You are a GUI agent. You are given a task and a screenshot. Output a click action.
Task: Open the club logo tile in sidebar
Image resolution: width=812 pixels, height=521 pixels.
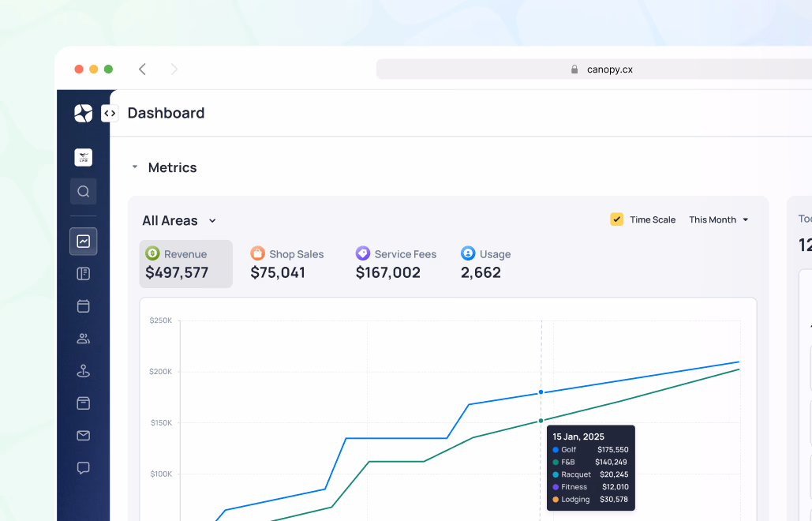pyautogui.click(x=84, y=157)
